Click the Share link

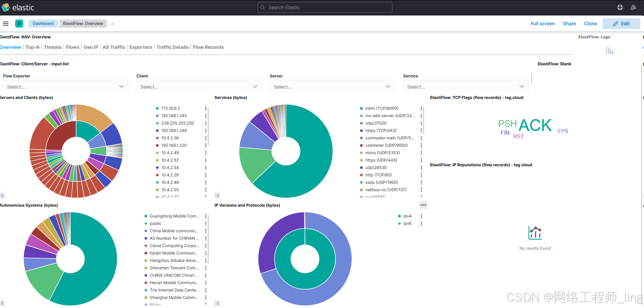click(569, 24)
